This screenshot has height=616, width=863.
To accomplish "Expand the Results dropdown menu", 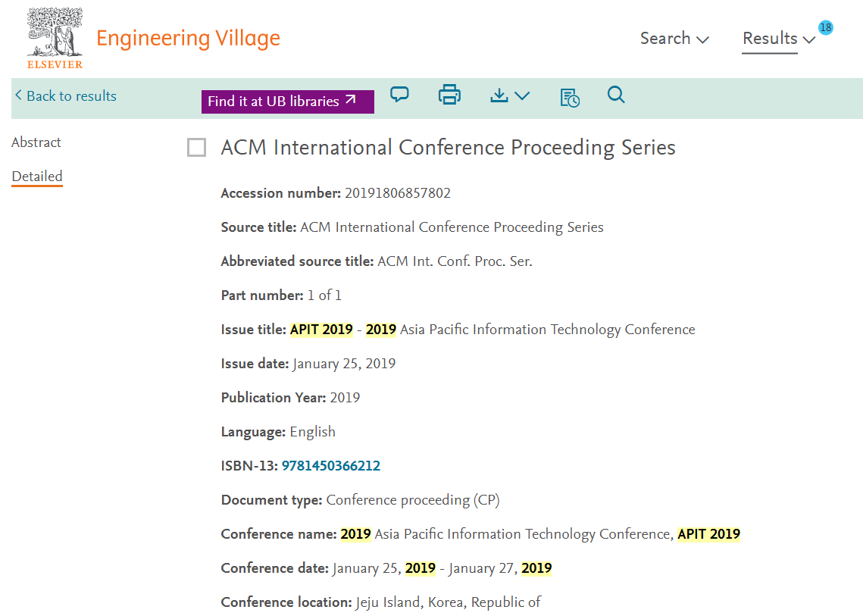I will coord(778,39).
